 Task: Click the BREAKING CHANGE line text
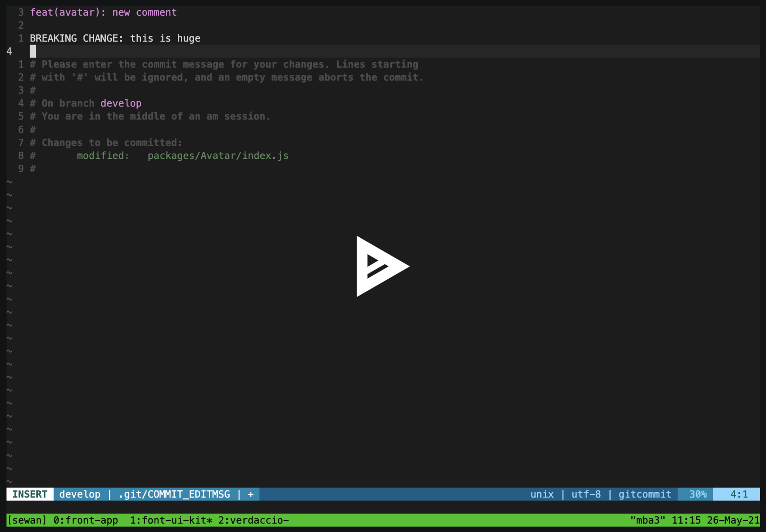(115, 39)
